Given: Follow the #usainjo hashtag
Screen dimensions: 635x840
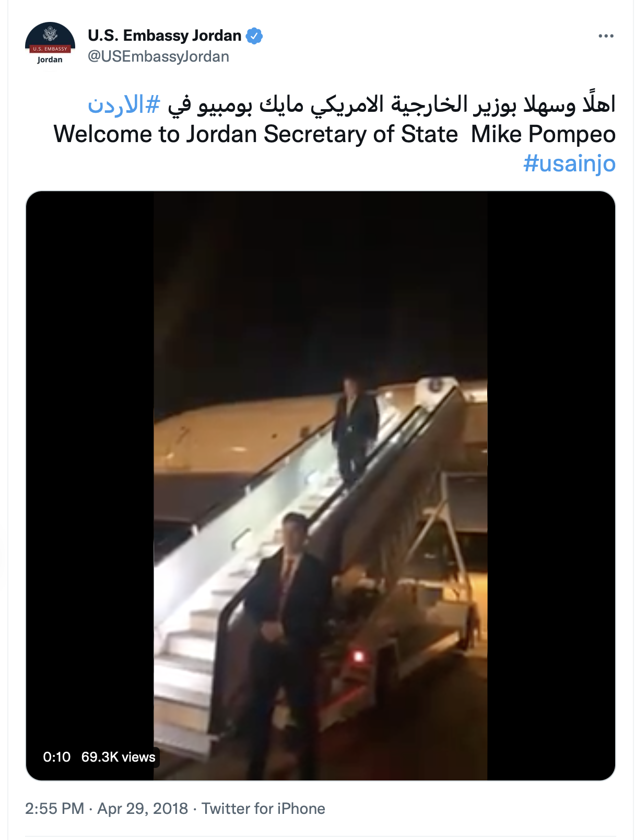Looking at the screenshot, I should (569, 164).
